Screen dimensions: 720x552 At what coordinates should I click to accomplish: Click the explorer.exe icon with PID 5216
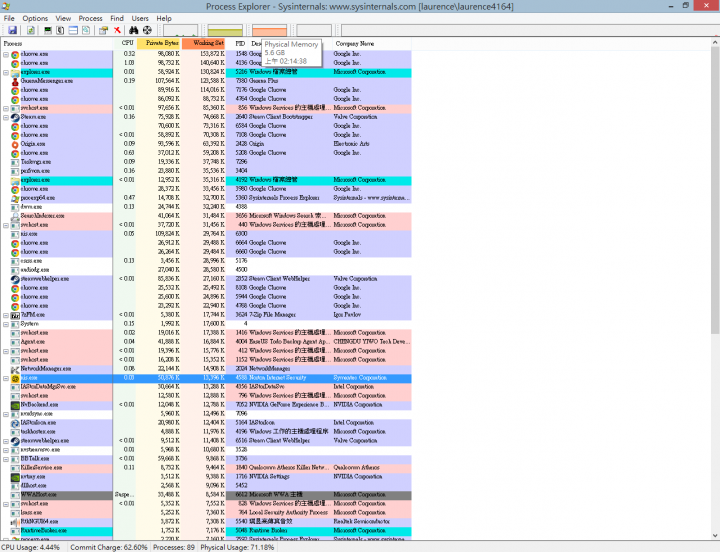coord(15,73)
